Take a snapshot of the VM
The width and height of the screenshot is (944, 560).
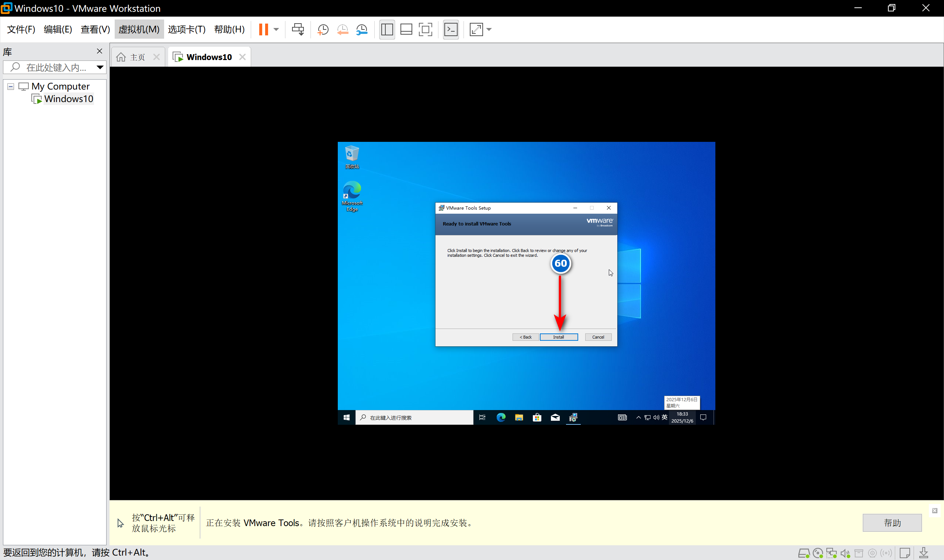(x=323, y=29)
